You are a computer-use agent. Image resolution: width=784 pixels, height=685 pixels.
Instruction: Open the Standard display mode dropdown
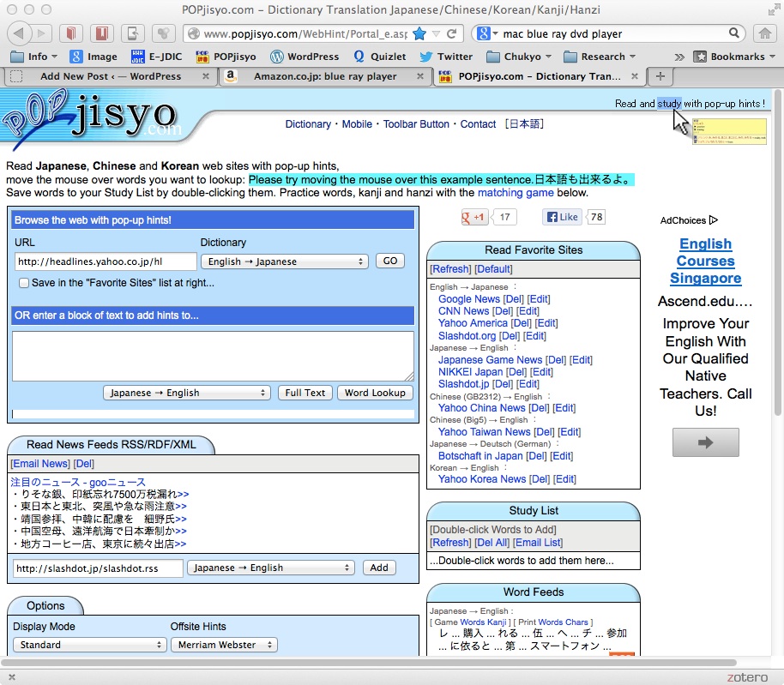click(89, 645)
